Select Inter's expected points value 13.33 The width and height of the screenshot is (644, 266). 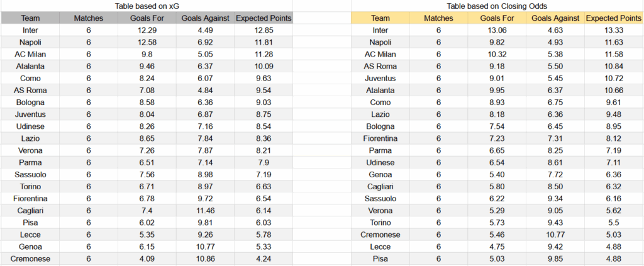coord(613,30)
